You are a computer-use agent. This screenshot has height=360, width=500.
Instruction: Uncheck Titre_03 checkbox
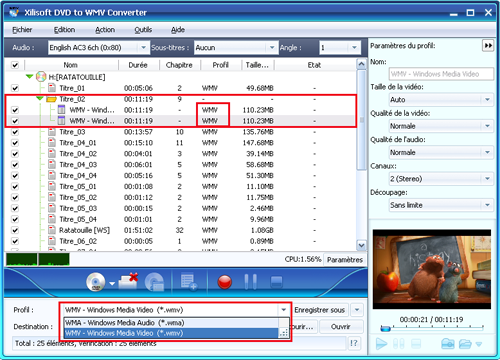click(15, 132)
